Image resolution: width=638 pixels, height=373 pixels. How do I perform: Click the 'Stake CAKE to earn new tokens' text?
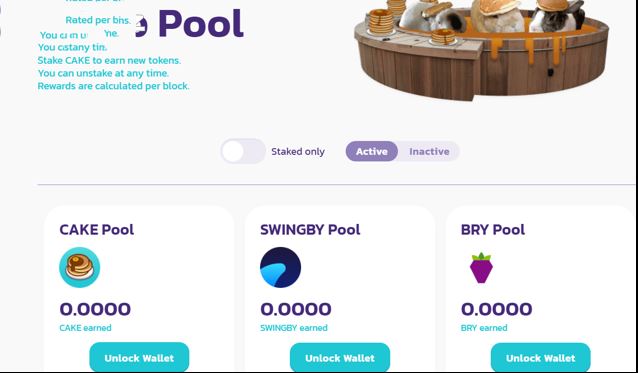pos(109,60)
